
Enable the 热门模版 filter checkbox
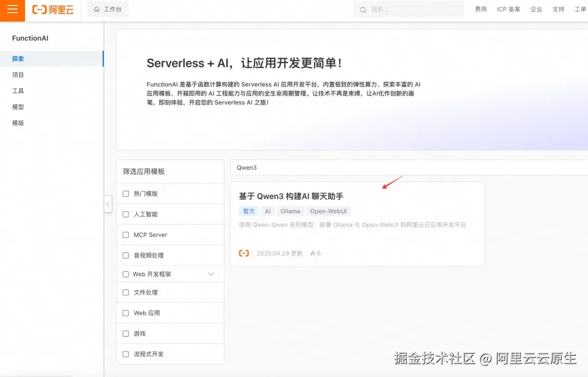(125, 193)
